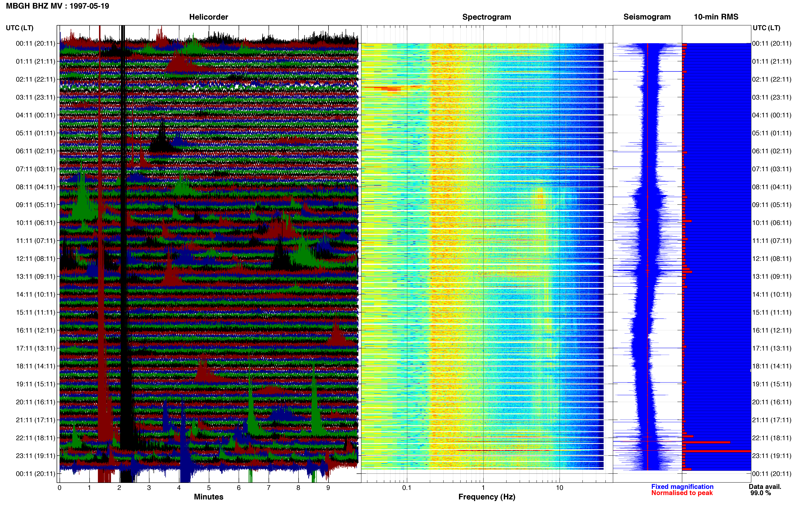Click the '1' tick on the Frequency axis
The width and height of the screenshot is (812, 508).
(x=483, y=488)
